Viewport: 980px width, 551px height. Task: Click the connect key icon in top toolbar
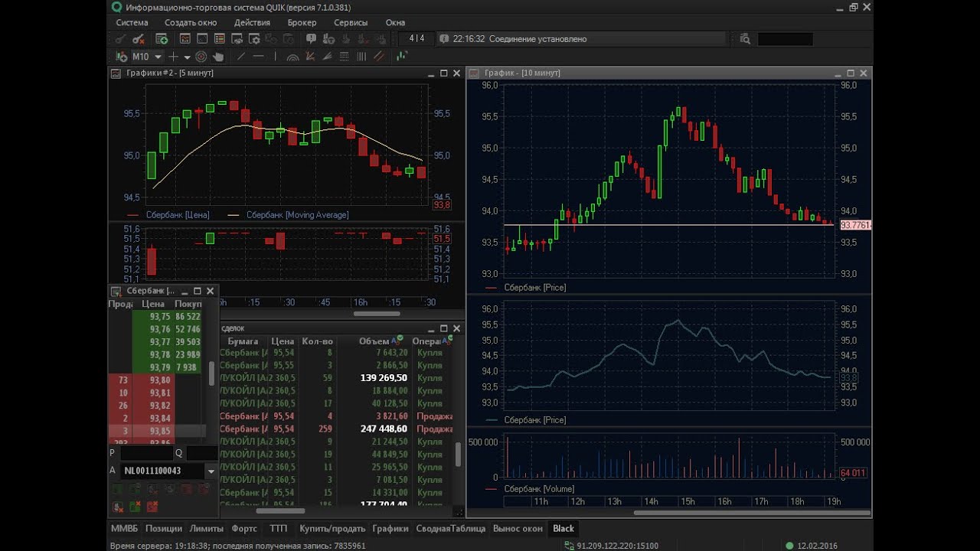(120, 39)
